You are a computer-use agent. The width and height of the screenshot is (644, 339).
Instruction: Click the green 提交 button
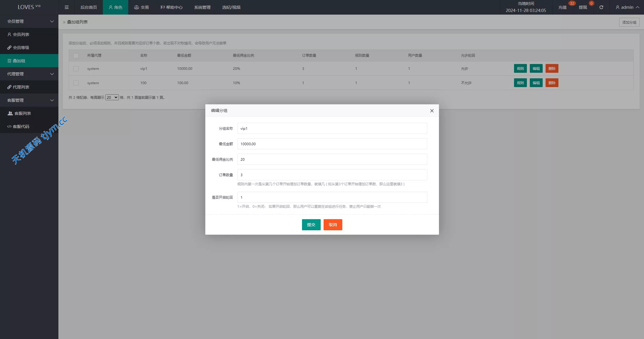[311, 225]
